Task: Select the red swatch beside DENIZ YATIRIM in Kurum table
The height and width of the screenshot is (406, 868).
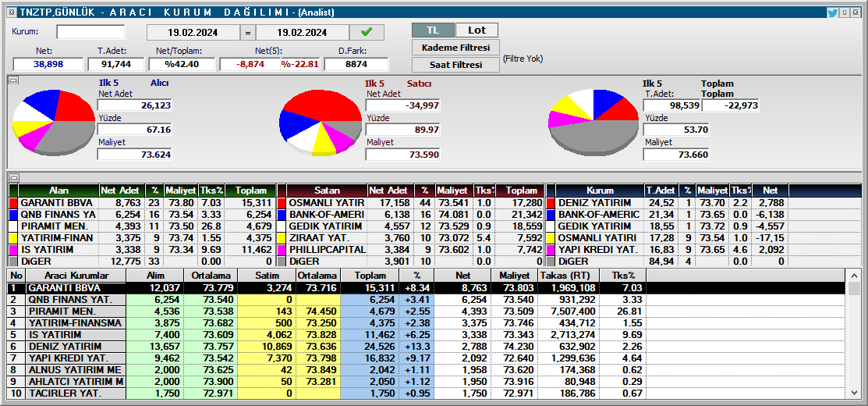Action: [551, 203]
